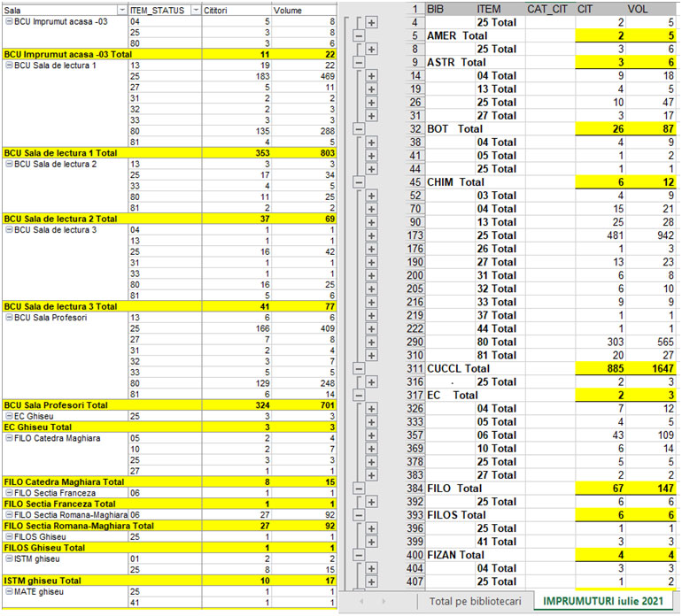Image resolution: width=682 pixels, height=616 pixels.
Task: Collapse outline group at CUCCL Total row
Action: point(359,369)
